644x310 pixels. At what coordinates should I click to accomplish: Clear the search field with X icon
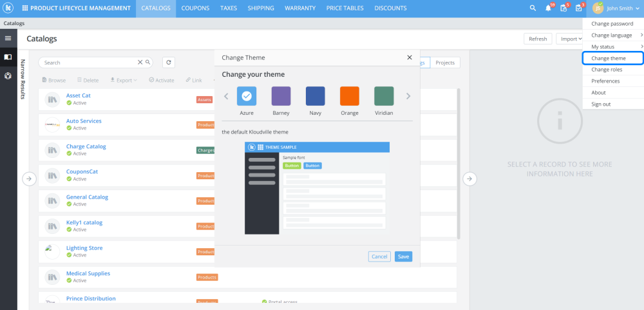click(x=140, y=63)
